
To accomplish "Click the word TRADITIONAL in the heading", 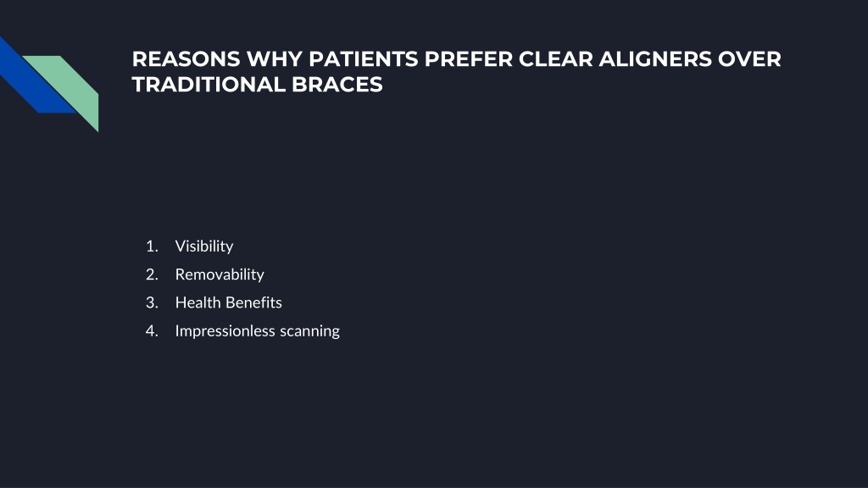I will pos(209,85).
